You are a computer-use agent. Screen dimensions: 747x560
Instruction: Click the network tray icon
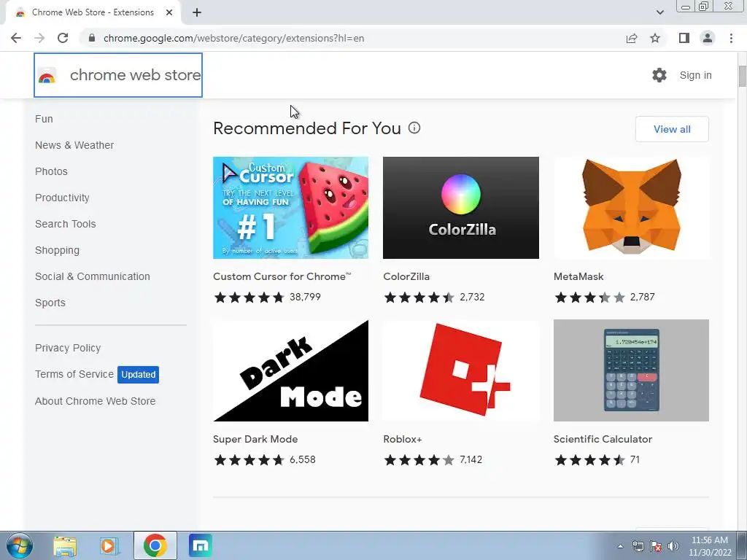click(638, 546)
